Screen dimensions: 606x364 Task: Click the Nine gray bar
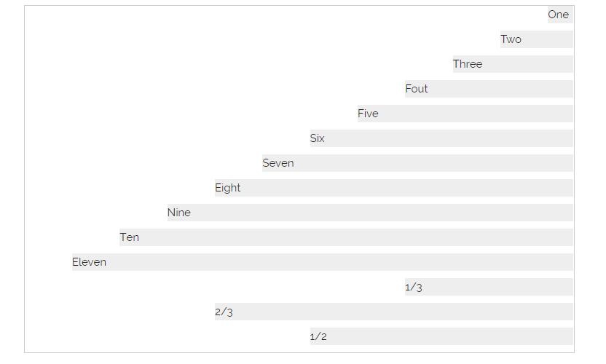click(x=370, y=213)
